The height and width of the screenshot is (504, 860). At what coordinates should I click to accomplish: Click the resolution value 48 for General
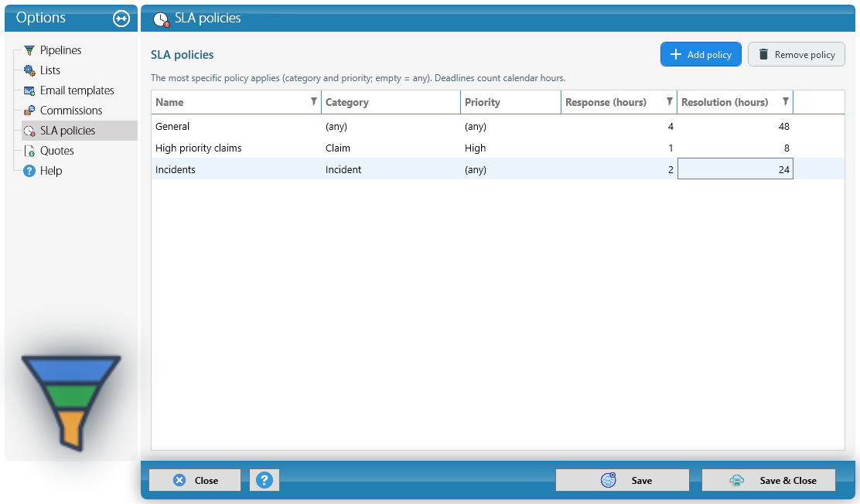pyautogui.click(x=735, y=127)
